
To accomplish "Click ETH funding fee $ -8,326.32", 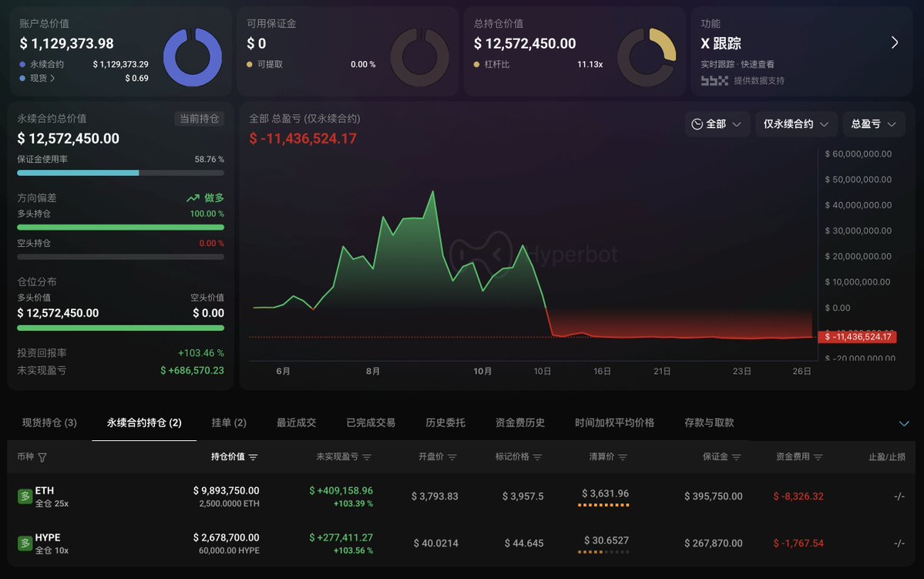I will click(x=798, y=497).
